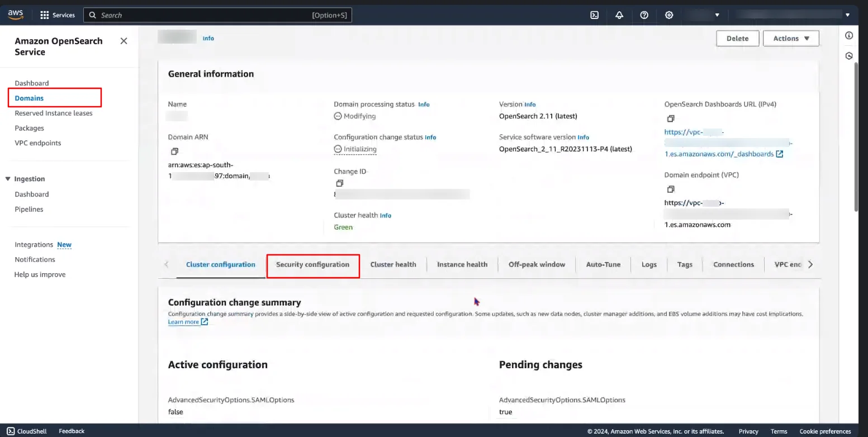Click Help us improve

point(40,274)
